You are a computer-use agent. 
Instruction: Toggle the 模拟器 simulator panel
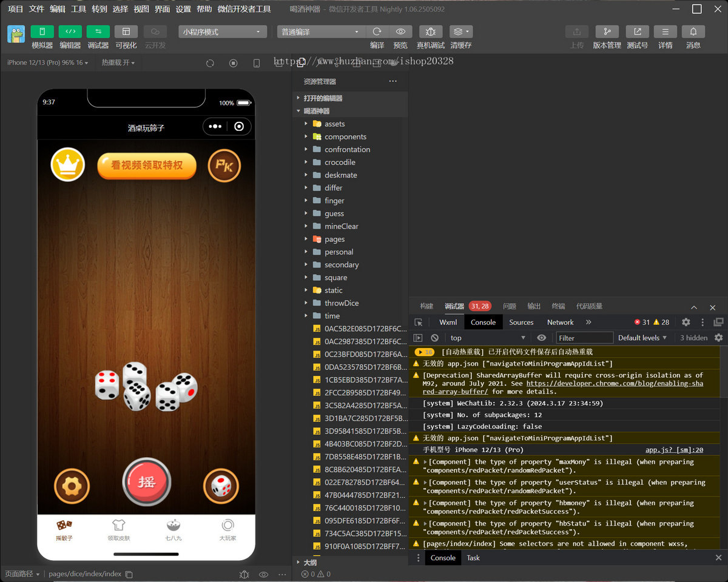coord(42,32)
